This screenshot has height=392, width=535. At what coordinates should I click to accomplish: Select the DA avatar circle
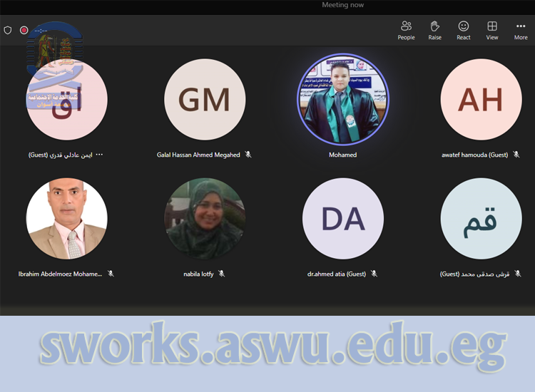[342, 219]
